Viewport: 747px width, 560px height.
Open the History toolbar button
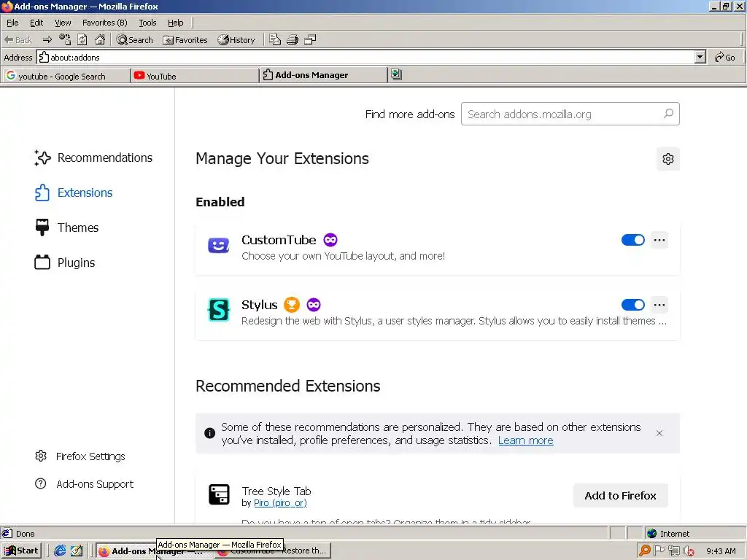click(236, 40)
